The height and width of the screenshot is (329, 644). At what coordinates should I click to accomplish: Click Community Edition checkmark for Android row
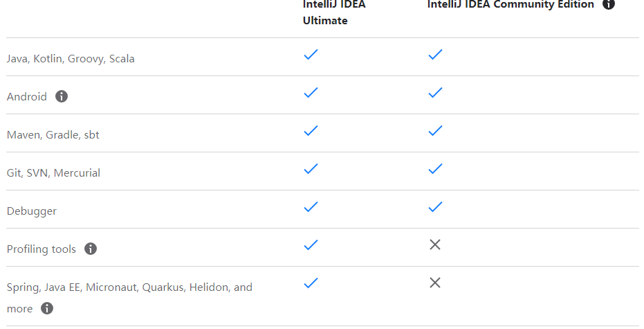point(435,93)
